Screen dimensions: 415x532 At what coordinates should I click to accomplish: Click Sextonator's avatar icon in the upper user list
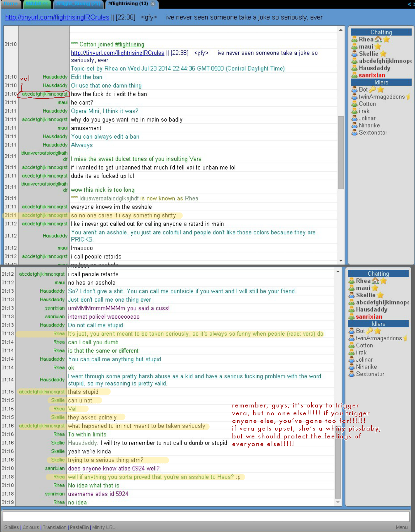(354, 132)
